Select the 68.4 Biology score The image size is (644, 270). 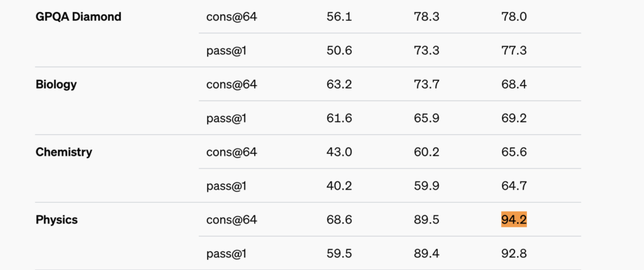point(514,84)
